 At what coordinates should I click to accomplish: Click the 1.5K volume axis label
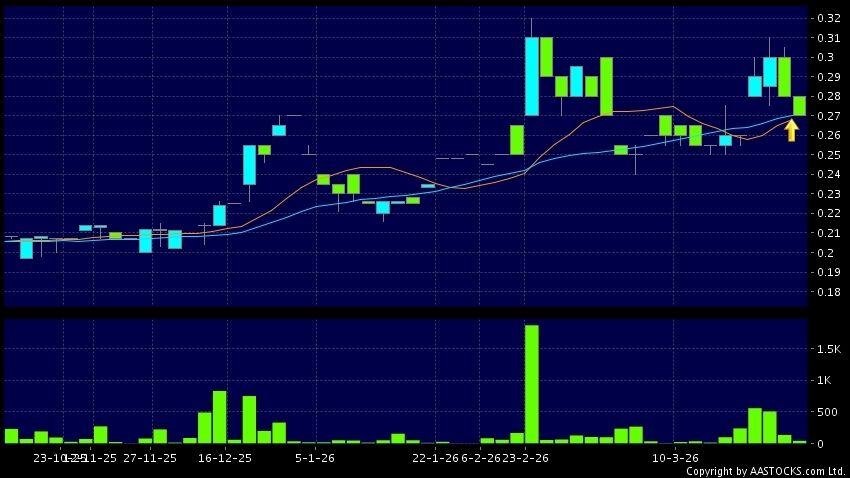pos(826,348)
